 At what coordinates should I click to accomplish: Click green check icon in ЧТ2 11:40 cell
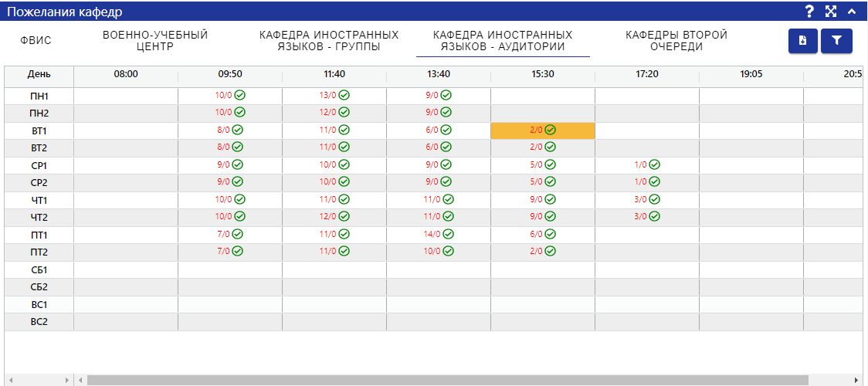coord(344,216)
